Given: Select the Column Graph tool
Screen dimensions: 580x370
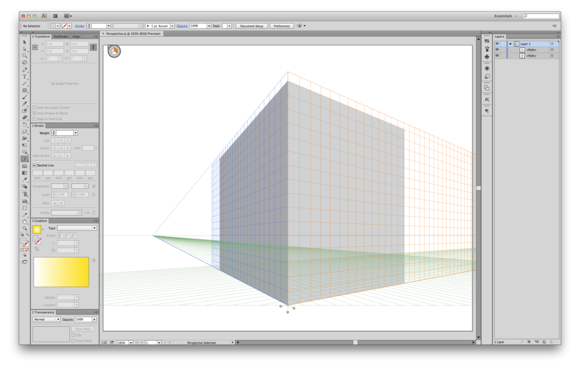Looking at the screenshot, I should [25, 201].
